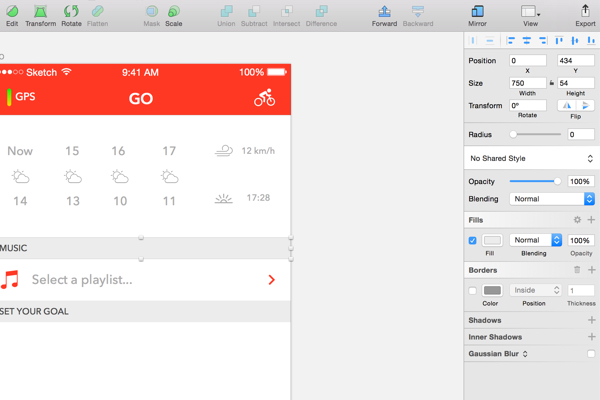Image resolution: width=600 pixels, height=400 pixels.
Task: Open the border Position dropdown
Action: [x=535, y=290]
